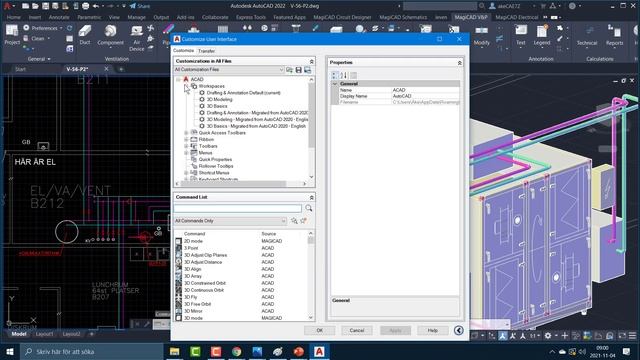Open All Customization Files dropdown
Image resolution: width=640 pixels, height=360 pixels.
(229, 70)
